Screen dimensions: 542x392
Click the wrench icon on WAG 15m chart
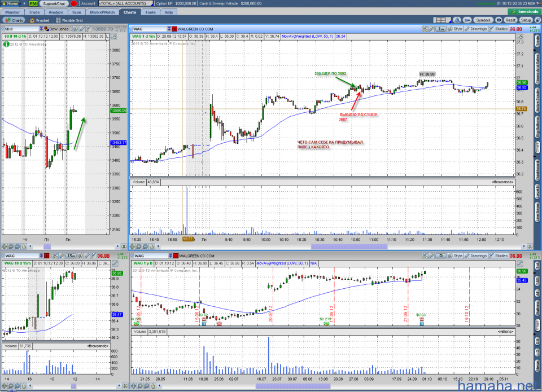(62, 256)
